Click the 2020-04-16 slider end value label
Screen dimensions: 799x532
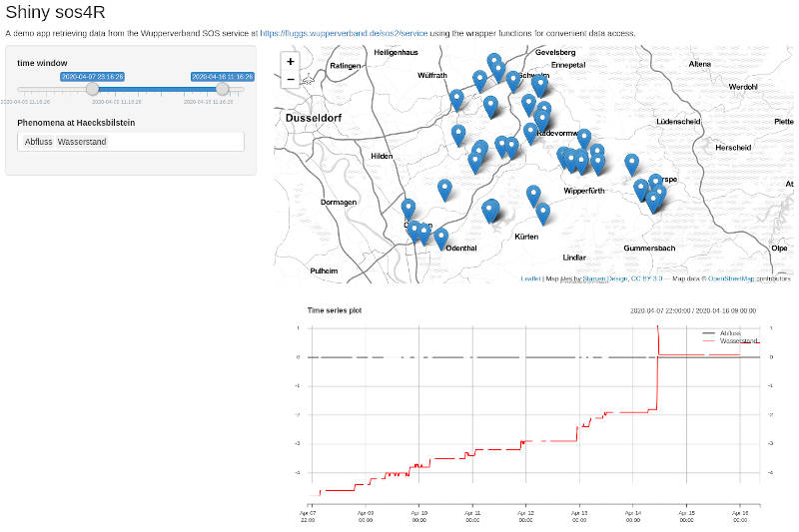[223, 77]
